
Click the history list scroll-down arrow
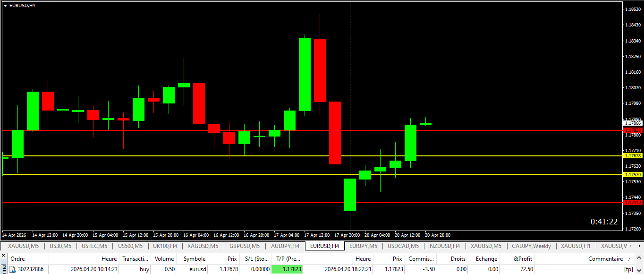[640, 271]
